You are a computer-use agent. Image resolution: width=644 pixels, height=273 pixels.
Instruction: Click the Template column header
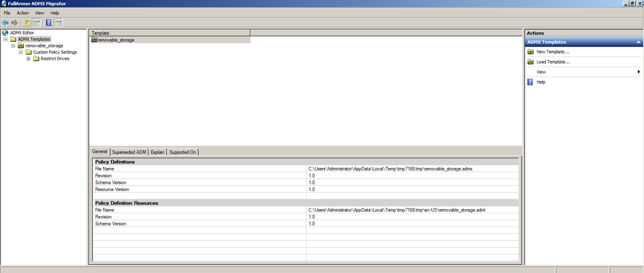pyautogui.click(x=170, y=33)
